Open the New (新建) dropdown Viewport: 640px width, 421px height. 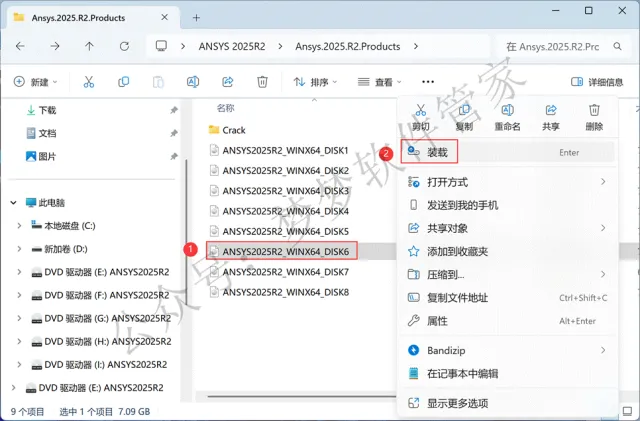pos(36,82)
